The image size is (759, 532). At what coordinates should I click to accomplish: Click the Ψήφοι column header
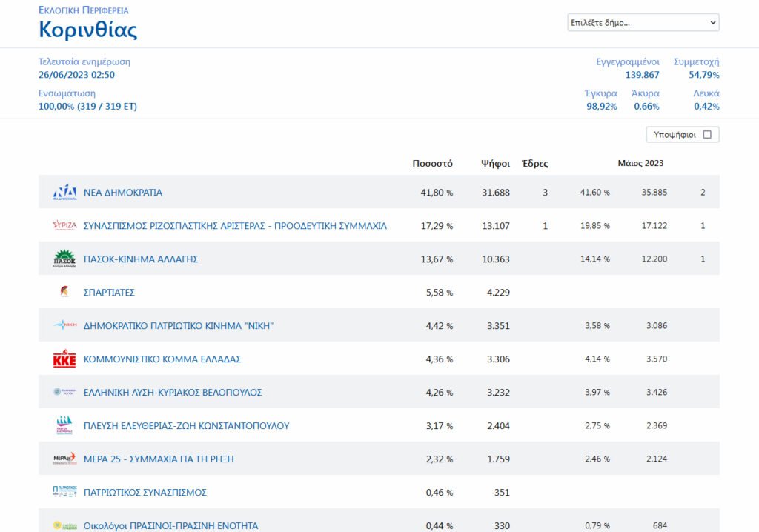(x=495, y=164)
